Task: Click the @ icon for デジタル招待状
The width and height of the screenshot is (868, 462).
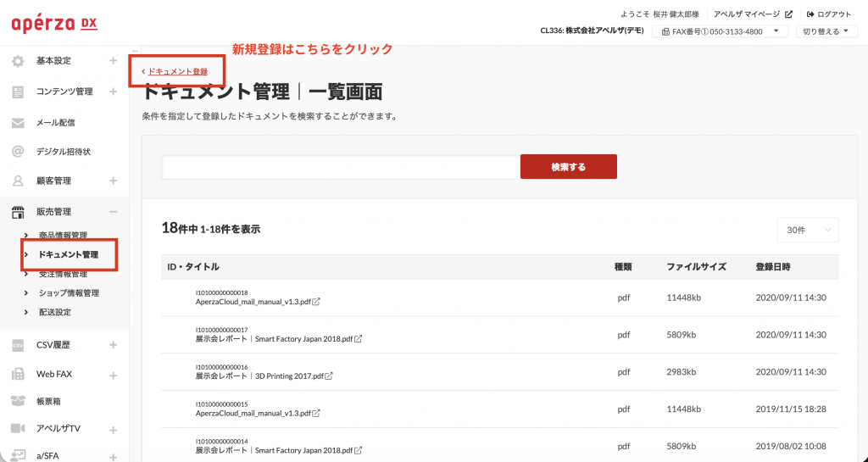Action: click(18, 152)
